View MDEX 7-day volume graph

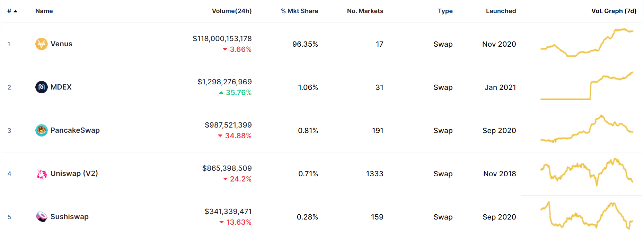pos(587,86)
